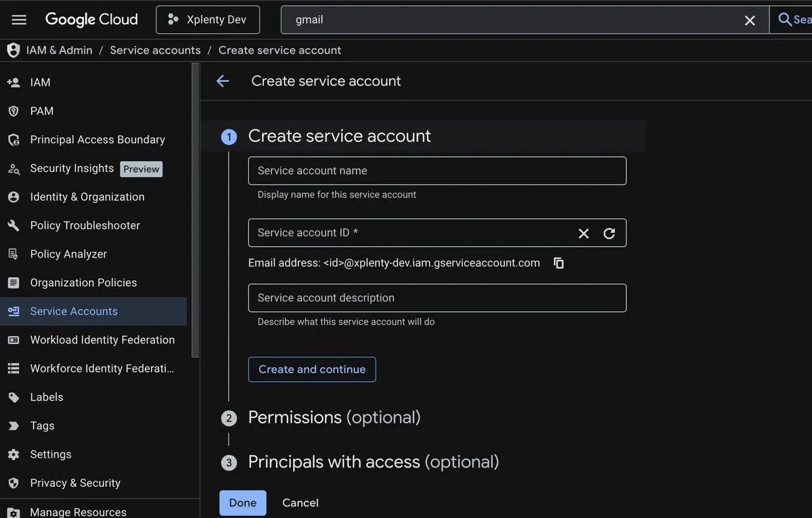Click the Organization Policies icon

click(14, 283)
